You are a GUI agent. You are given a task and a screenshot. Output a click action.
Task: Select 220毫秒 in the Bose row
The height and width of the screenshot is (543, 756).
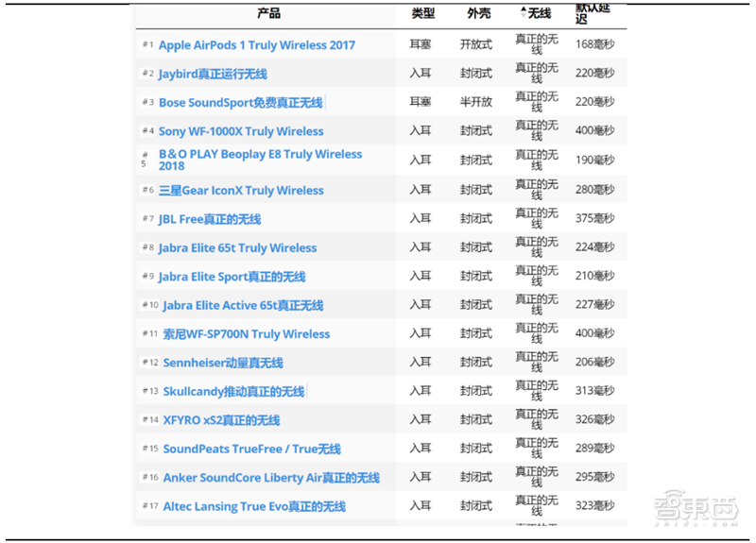(x=595, y=102)
